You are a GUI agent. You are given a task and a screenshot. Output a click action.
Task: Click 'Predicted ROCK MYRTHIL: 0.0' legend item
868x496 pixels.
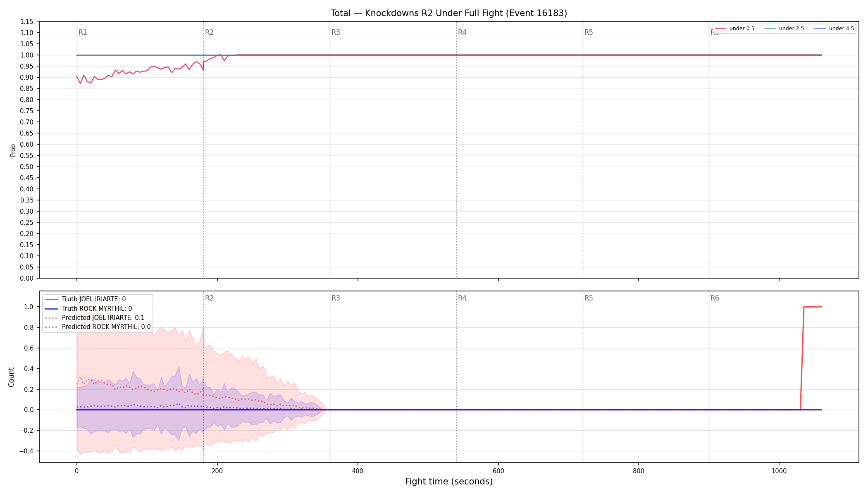(x=98, y=327)
